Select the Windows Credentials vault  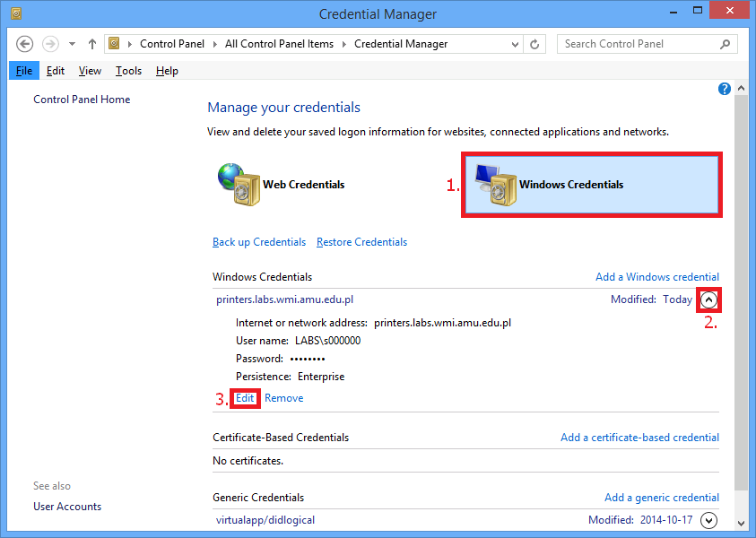[592, 185]
